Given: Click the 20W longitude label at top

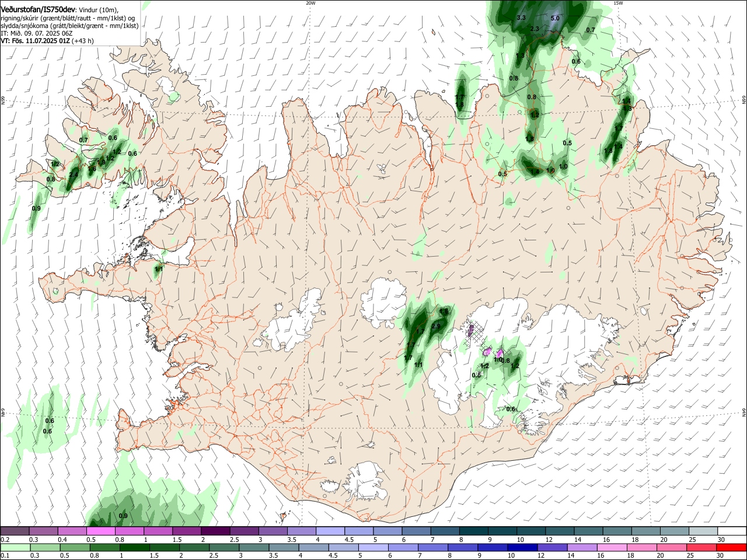Looking at the screenshot, I should pyautogui.click(x=310, y=3).
